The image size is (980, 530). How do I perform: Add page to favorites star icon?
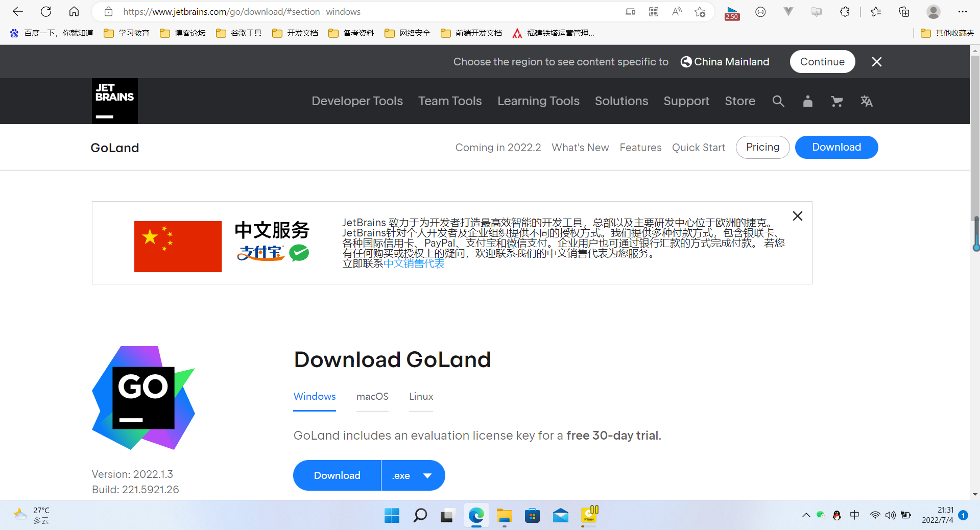click(700, 11)
